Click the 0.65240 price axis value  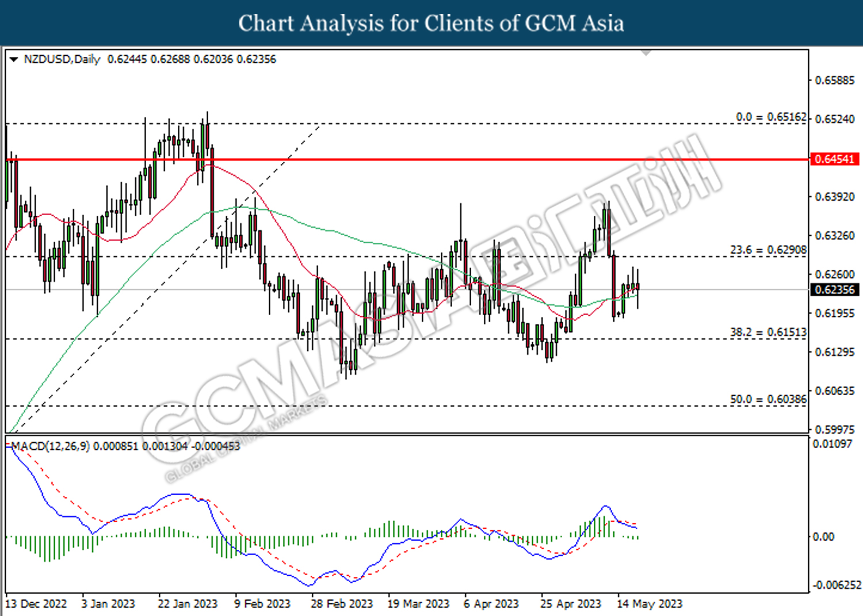pos(835,119)
